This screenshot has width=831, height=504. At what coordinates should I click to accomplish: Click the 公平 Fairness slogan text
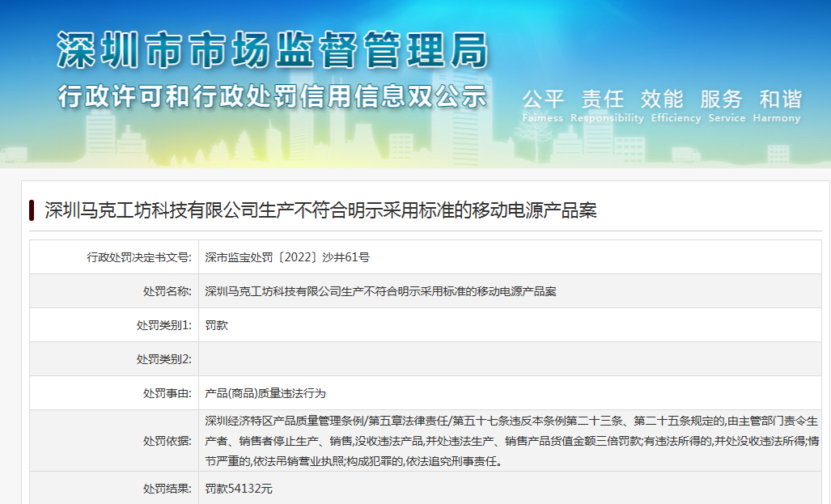pyautogui.click(x=543, y=106)
